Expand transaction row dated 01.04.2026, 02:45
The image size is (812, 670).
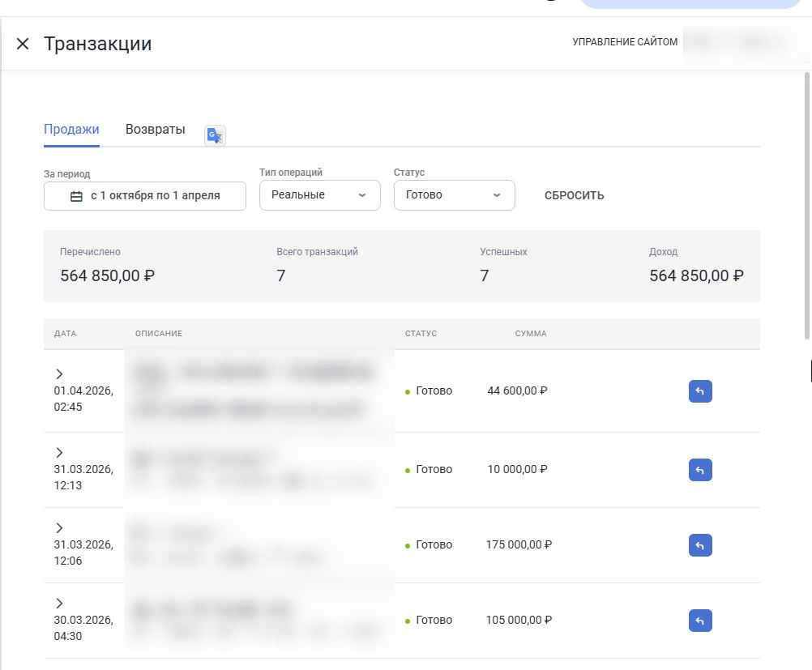point(59,373)
